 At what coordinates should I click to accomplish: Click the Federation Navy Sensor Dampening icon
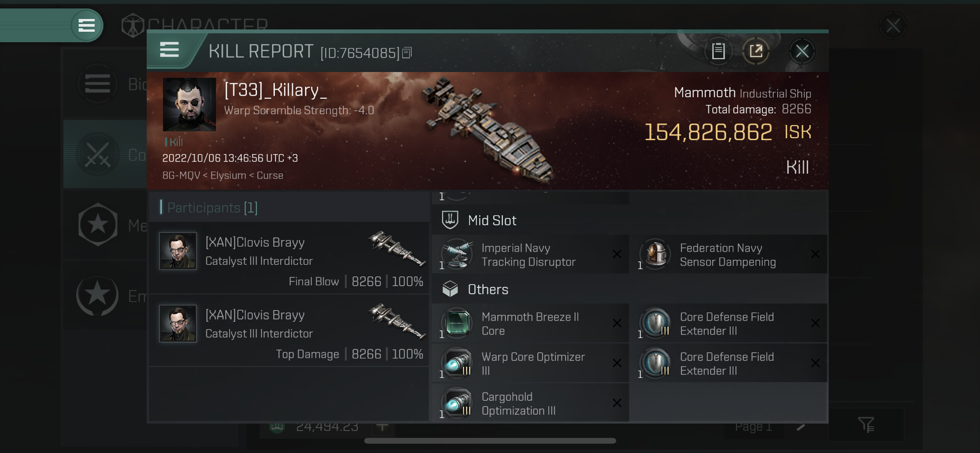[656, 254]
